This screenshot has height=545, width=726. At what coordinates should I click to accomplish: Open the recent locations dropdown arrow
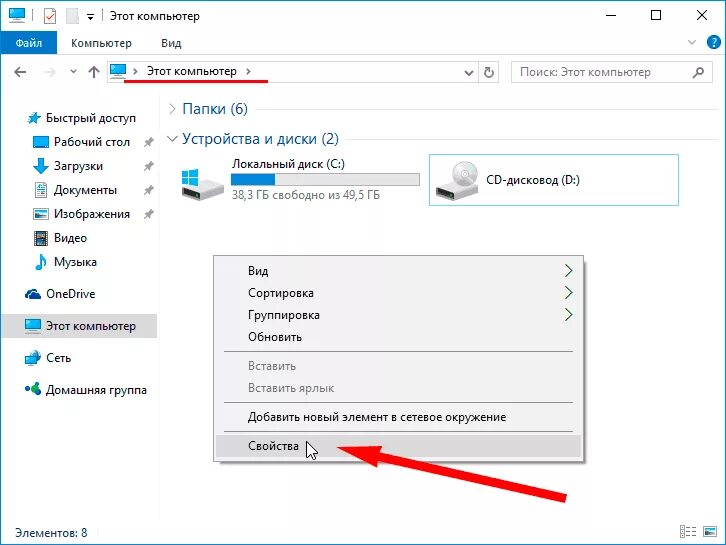click(x=73, y=72)
